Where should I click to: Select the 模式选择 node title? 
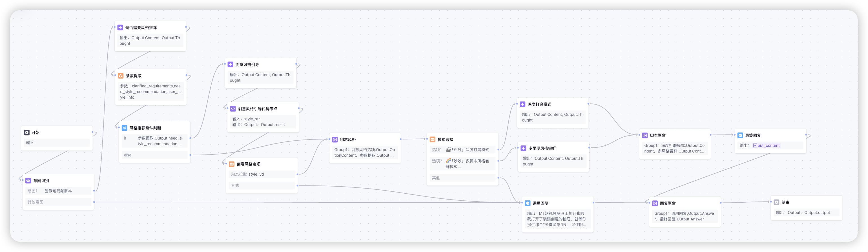point(446,140)
